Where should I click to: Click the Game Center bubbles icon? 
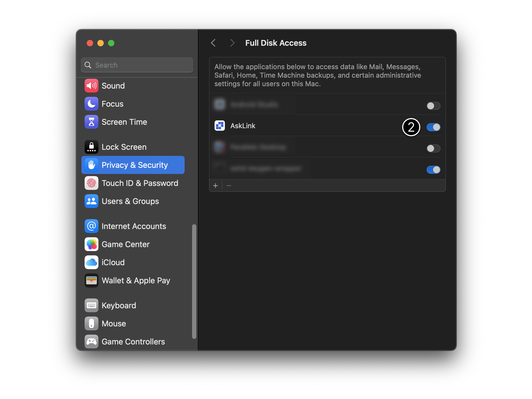(x=91, y=244)
